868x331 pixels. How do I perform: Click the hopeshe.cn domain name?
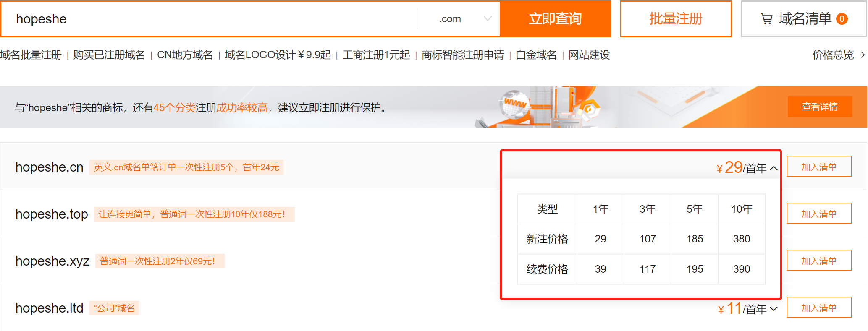(50, 167)
